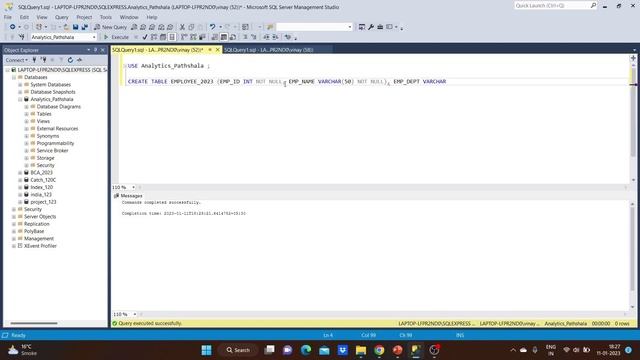Click the Navigate Backward circle icon
This screenshot has height=360, width=640.
13,27
